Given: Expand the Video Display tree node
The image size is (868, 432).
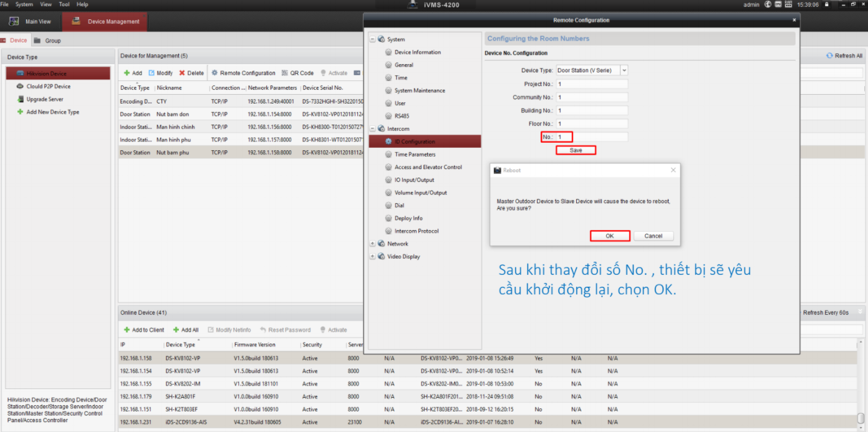Looking at the screenshot, I should tap(373, 257).
